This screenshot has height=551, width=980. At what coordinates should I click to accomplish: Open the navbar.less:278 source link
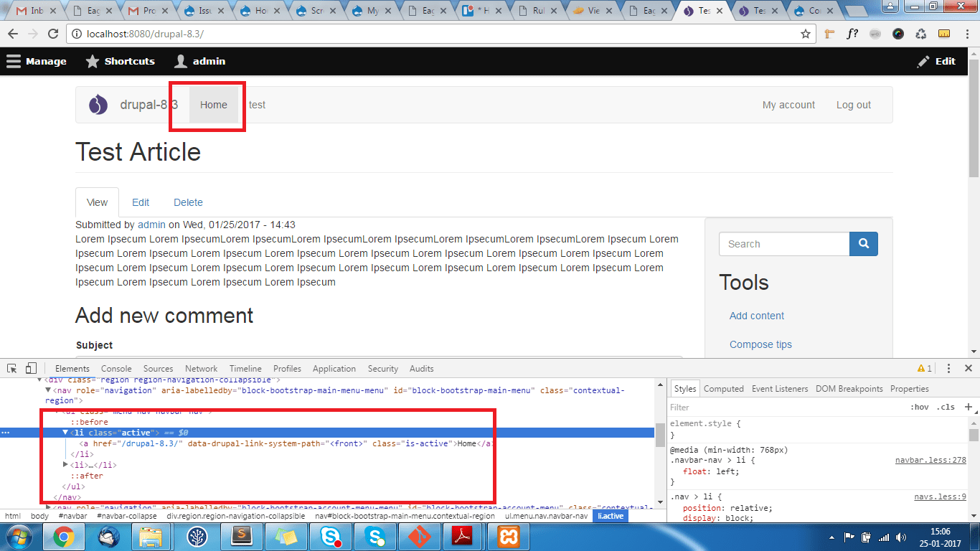click(930, 461)
